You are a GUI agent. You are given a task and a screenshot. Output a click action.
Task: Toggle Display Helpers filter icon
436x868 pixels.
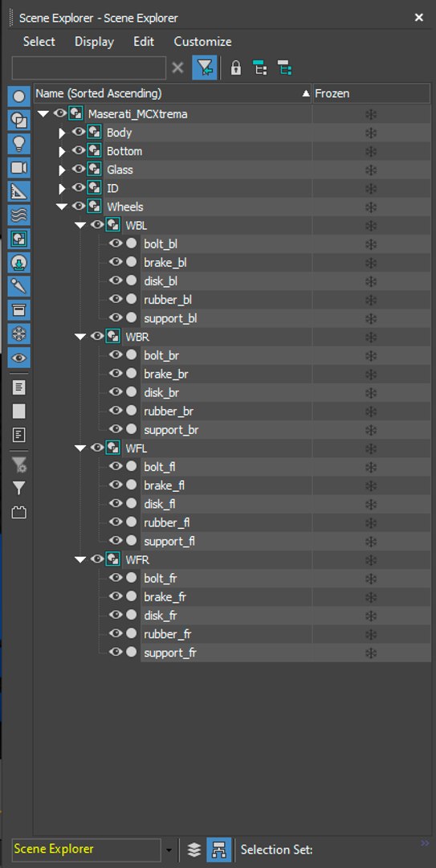[x=18, y=191]
